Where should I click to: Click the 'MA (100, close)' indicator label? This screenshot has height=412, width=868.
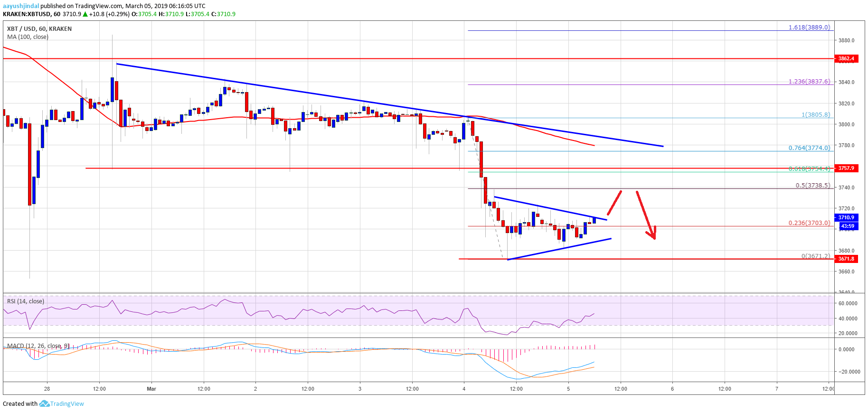pyautogui.click(x=28, y=37)
